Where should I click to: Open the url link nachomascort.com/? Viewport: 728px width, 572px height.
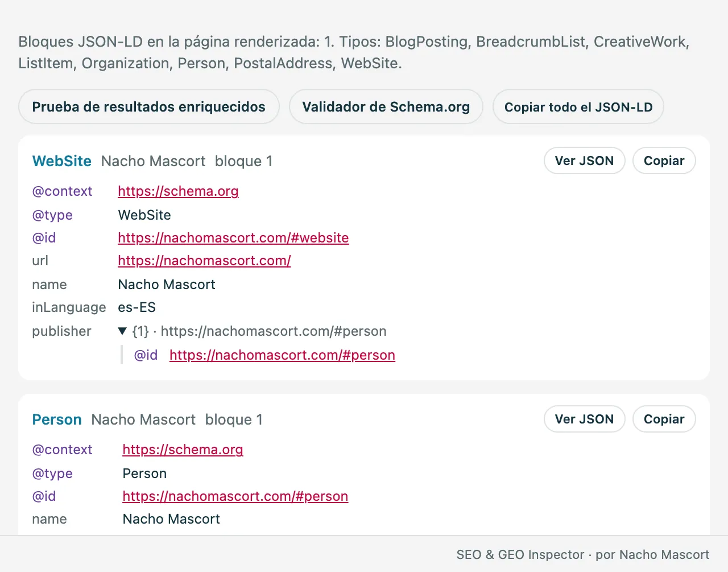(x=204, y=261)
